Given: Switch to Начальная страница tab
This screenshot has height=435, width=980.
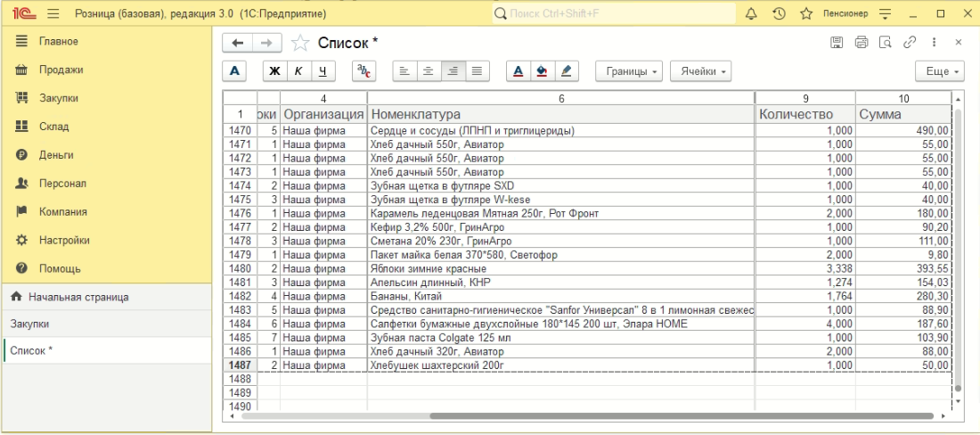Looking at the screenshot, I should pos(106,297).
